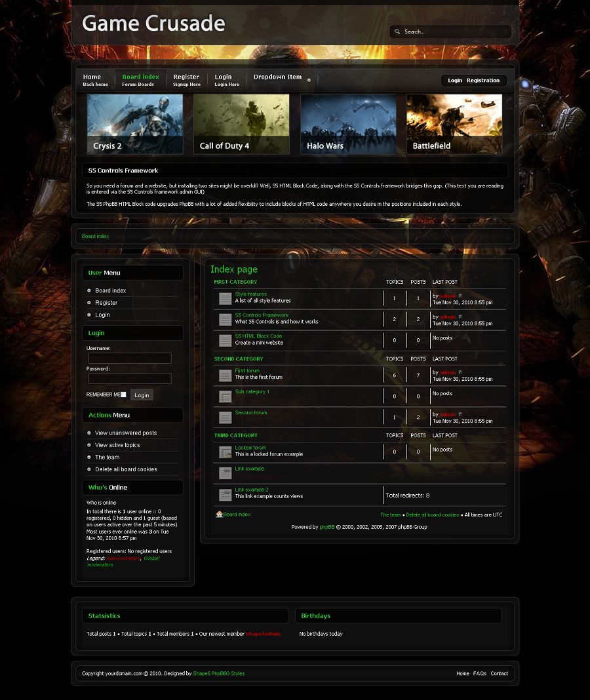Toggle the Remember Me checkbox
The image size is (590, 700).
[123, 395]
